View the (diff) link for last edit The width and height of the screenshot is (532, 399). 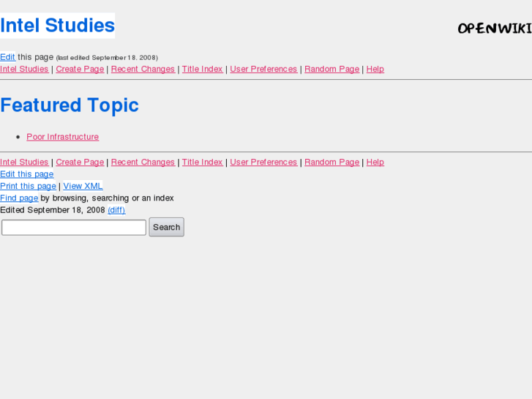[x=116, y=210]
